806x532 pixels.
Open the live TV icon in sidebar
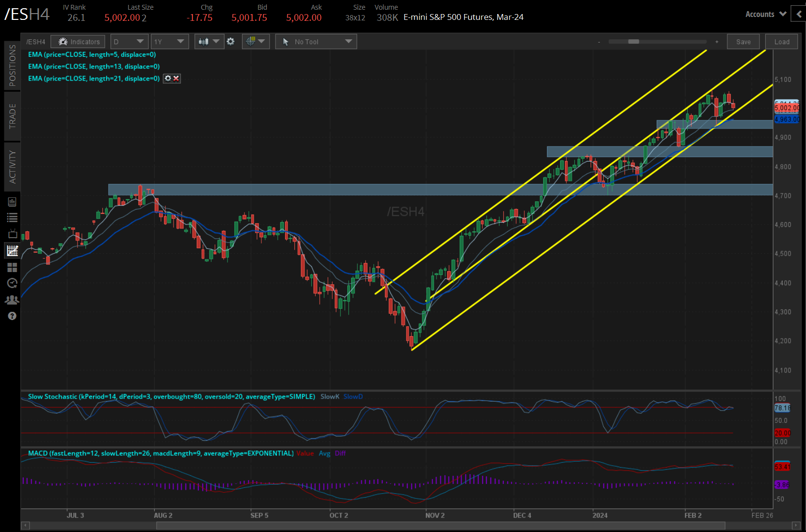(x=12, y=234)
